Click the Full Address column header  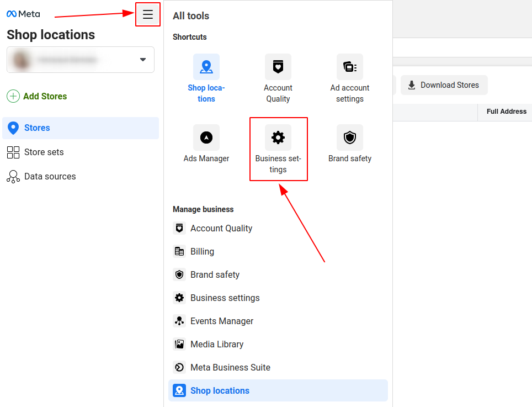(507, 112)
